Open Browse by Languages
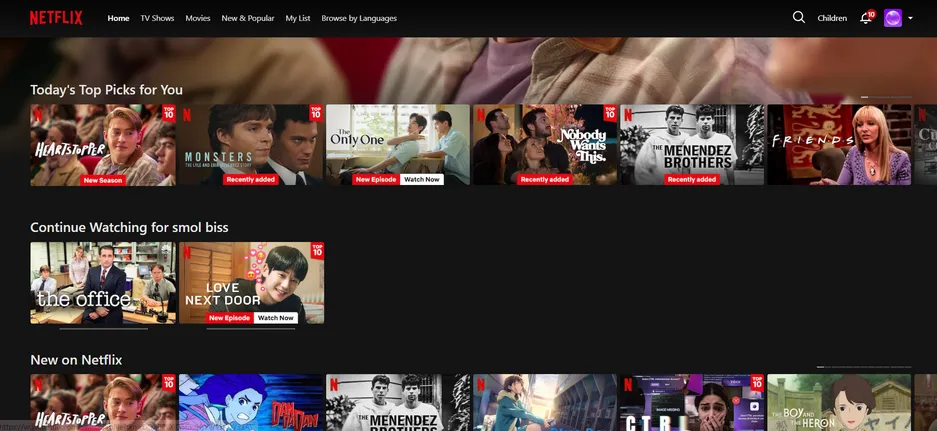The image size is (937, 431). coord(359,18)
